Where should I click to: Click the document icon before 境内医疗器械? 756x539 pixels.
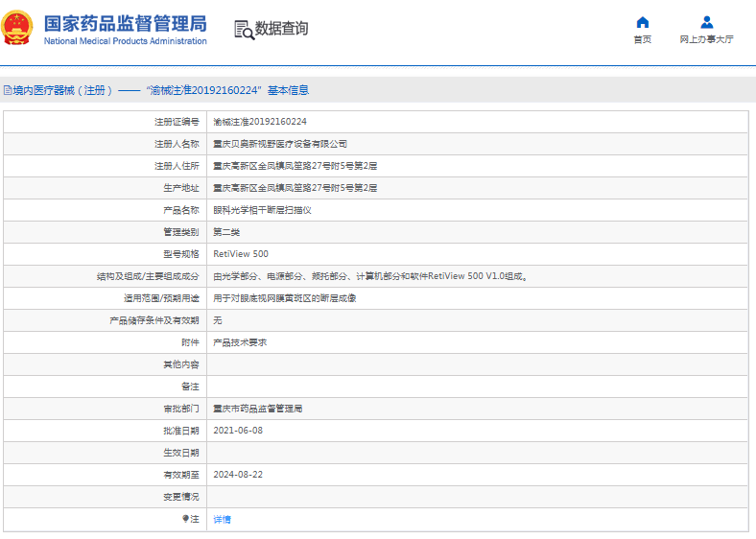point(7,90)
